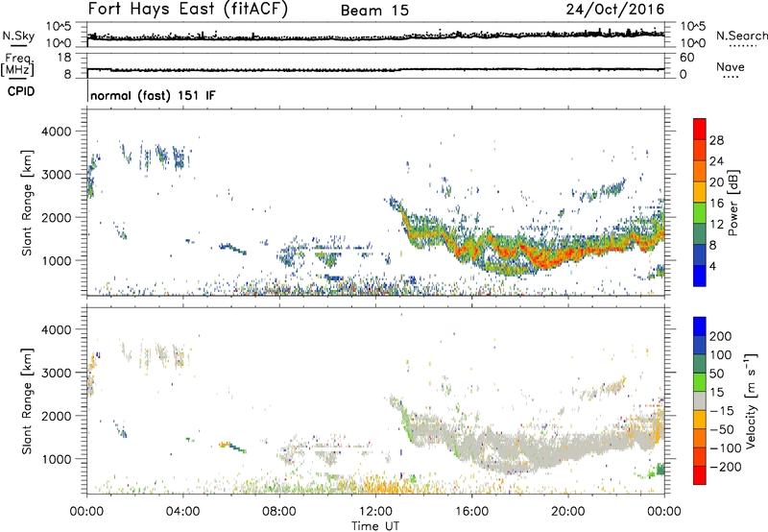The width and height of the screenshot is (768, 532).
Task: Click "Slant Range [km]" label of power panel
Action: 27,203
